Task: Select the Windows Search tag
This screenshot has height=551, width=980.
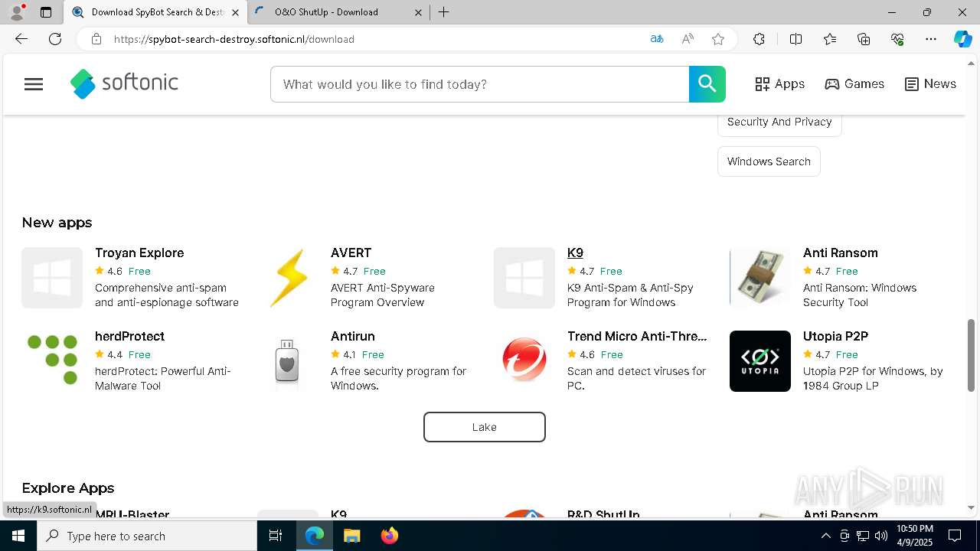Action: [769, 161]
